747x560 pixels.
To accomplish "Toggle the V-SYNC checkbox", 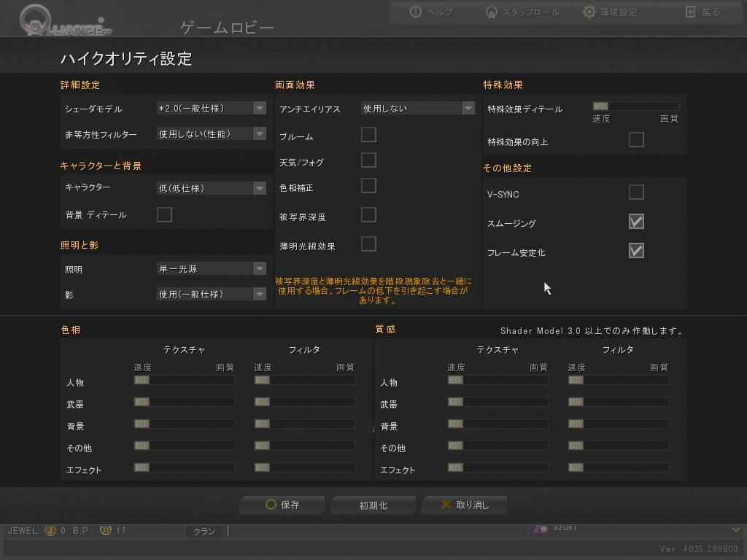I will [x=636, y=192].
